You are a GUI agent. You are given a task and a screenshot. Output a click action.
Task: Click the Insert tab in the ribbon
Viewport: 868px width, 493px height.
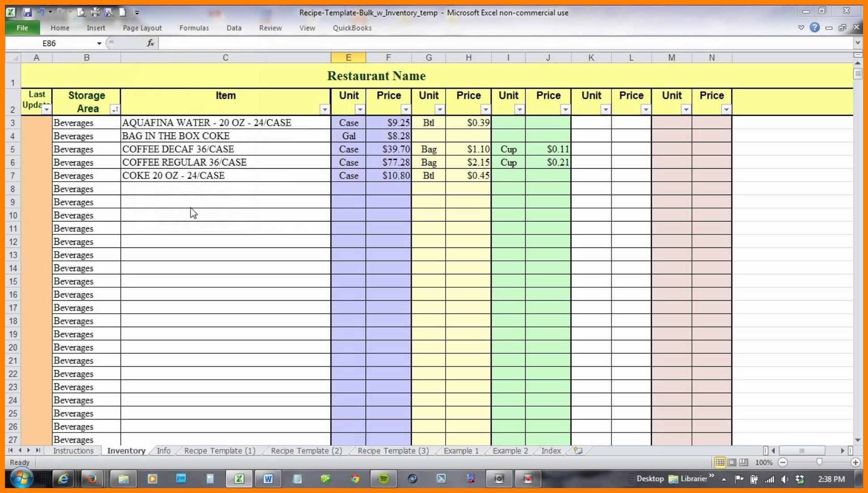(x=95, y=27)
